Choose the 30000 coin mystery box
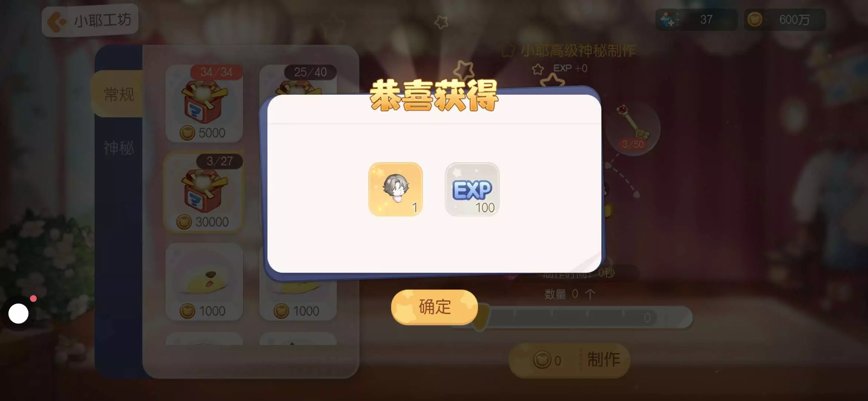 (x=204, y=192)
